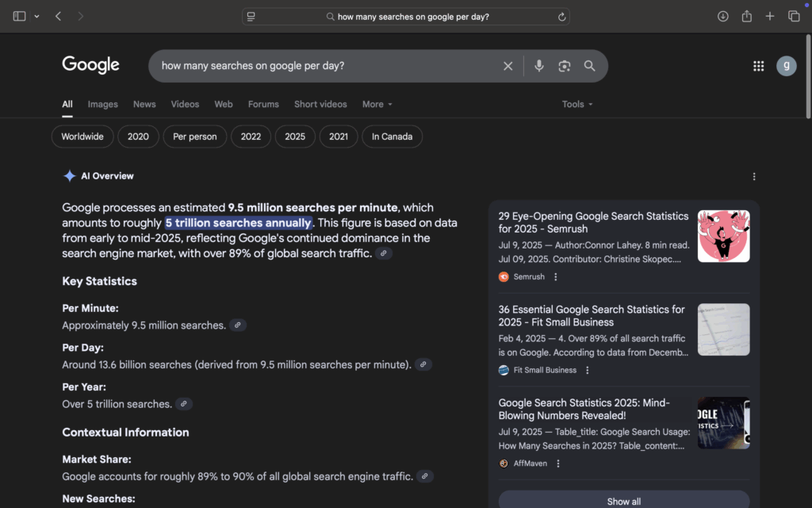The height and width of the screenshot is (508, 812).
Task: Switch to the News tab
Action: (144, 104)
